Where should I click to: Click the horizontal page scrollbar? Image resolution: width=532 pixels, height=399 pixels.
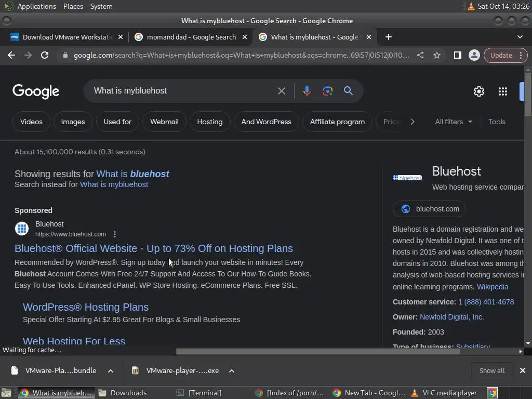[317, 352]
